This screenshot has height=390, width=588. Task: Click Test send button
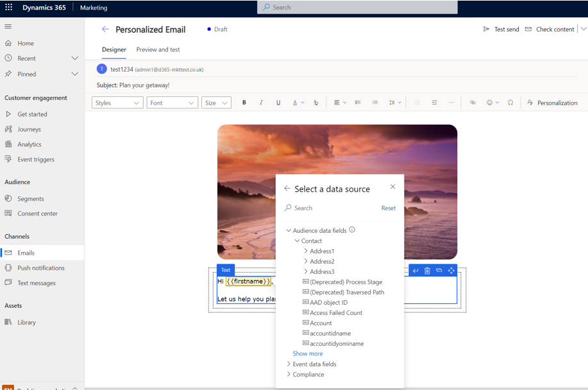(x=501, y=30)
